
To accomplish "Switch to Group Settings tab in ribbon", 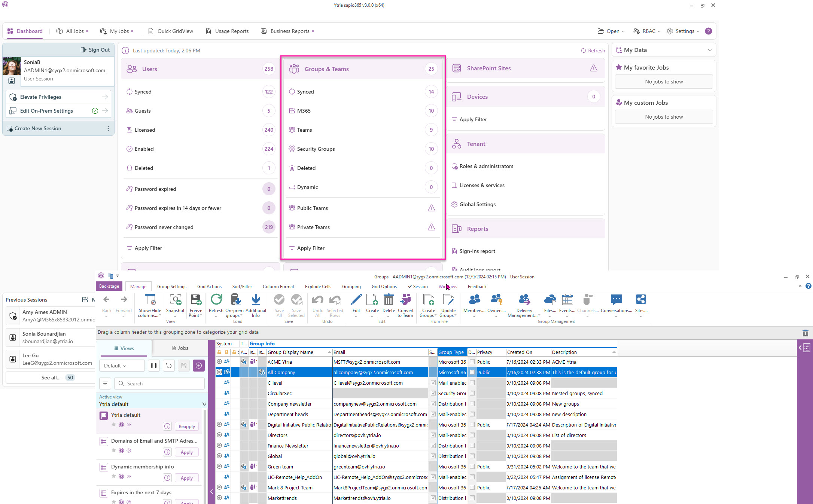I will tap(172, 286).
